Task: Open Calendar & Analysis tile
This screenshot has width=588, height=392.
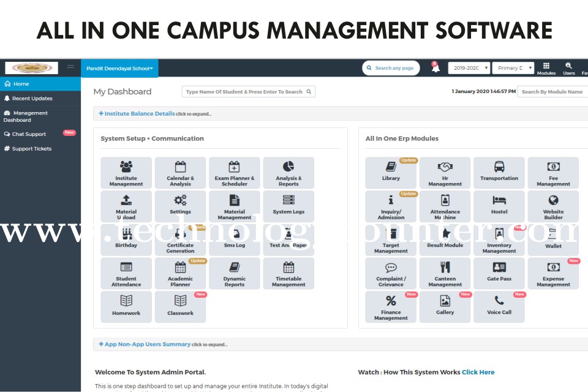Action: coord(180,173)
